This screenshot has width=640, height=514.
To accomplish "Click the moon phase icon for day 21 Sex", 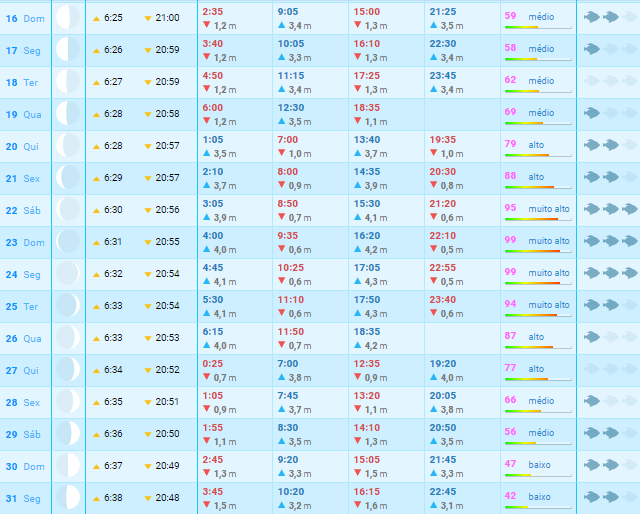I will point(68,178).
